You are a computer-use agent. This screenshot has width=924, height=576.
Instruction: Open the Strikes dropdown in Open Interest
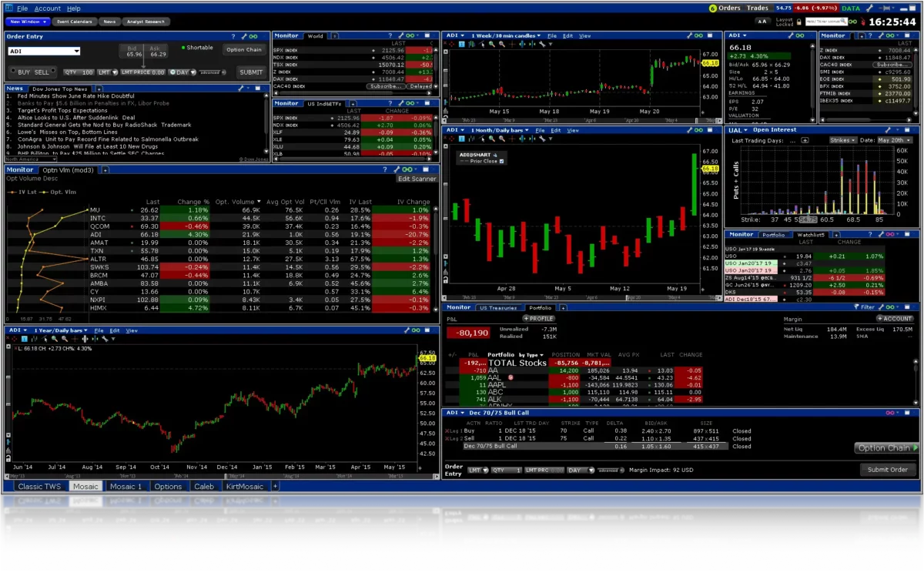click(843, 140)
